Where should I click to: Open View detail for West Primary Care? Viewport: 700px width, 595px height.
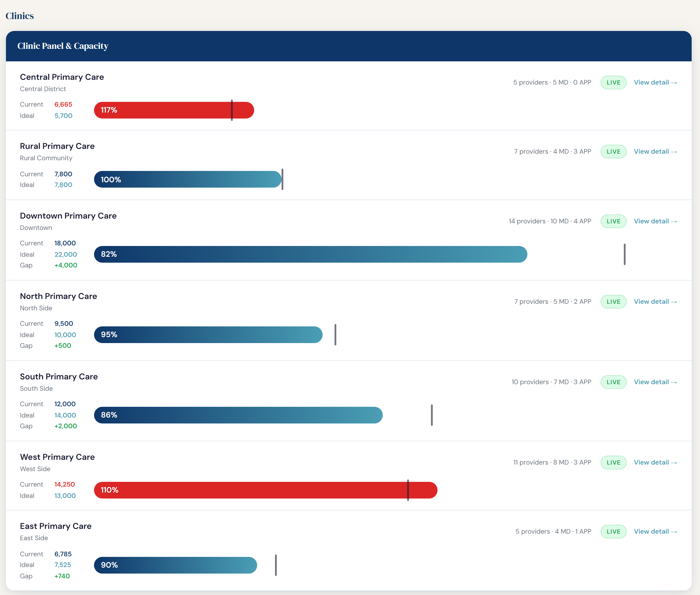[x=655, y=462]
